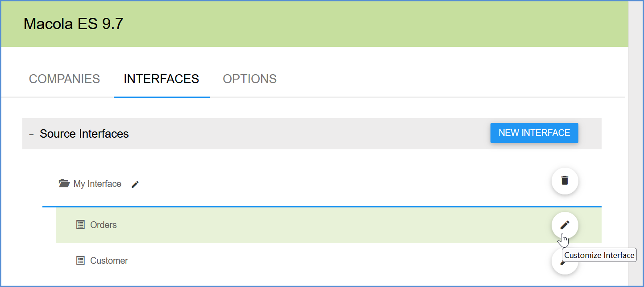Click the My Interface name label
The width and height of the screenshot is (644, 287).
(97, 184)
